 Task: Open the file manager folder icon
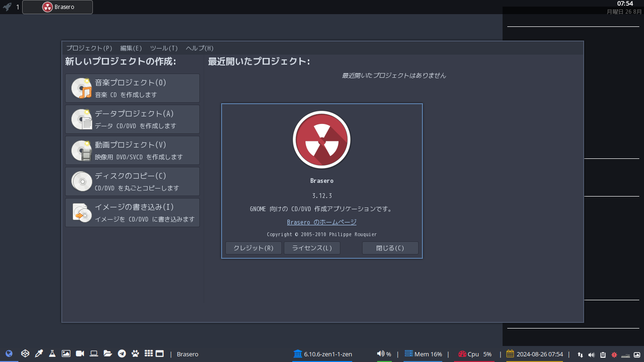107,354
